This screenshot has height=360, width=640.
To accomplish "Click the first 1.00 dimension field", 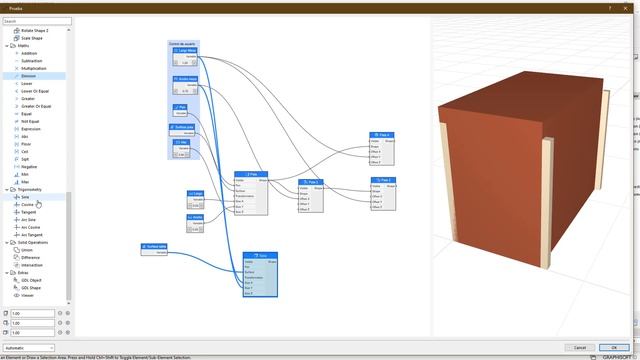I will point(32,313).
